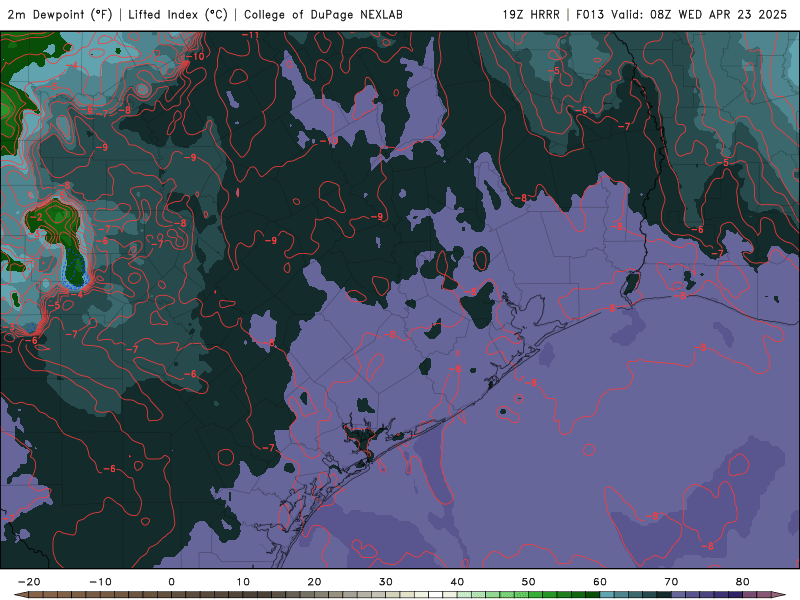Click the -11 contour label at the top of the map
800x600 pixels.
click(x=251, y=35)
